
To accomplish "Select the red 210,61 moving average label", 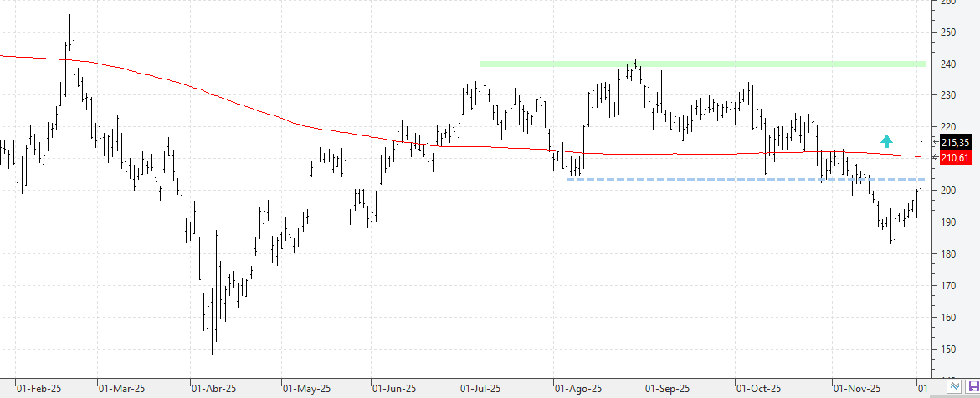I will click(x=956, y=158).
